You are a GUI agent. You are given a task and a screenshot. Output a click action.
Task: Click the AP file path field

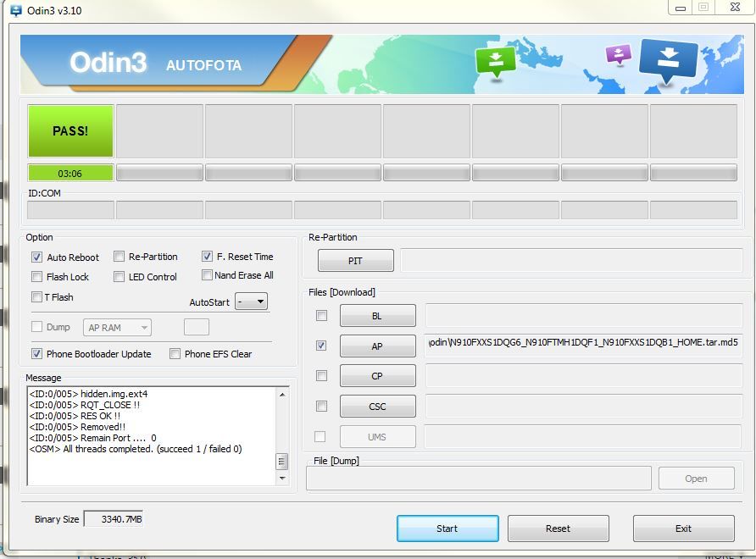[x=583, y=346]
